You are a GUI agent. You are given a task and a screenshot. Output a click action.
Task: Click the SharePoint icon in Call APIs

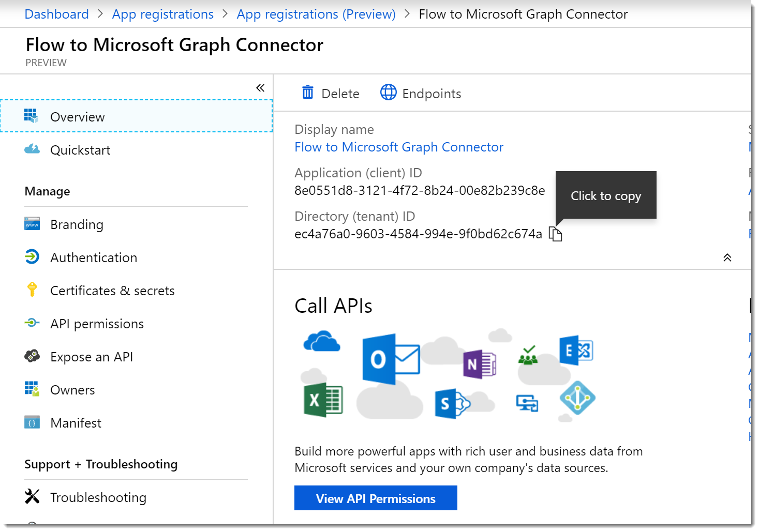pyautogui.click(x=452, y=403)
